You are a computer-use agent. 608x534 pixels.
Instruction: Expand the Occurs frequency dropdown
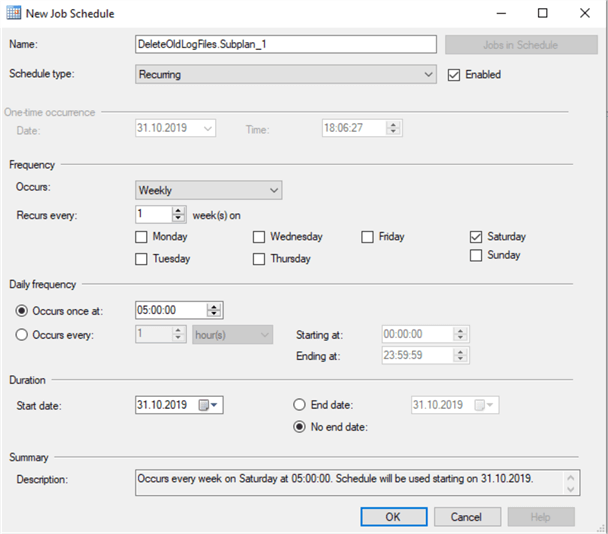point(209,190)
